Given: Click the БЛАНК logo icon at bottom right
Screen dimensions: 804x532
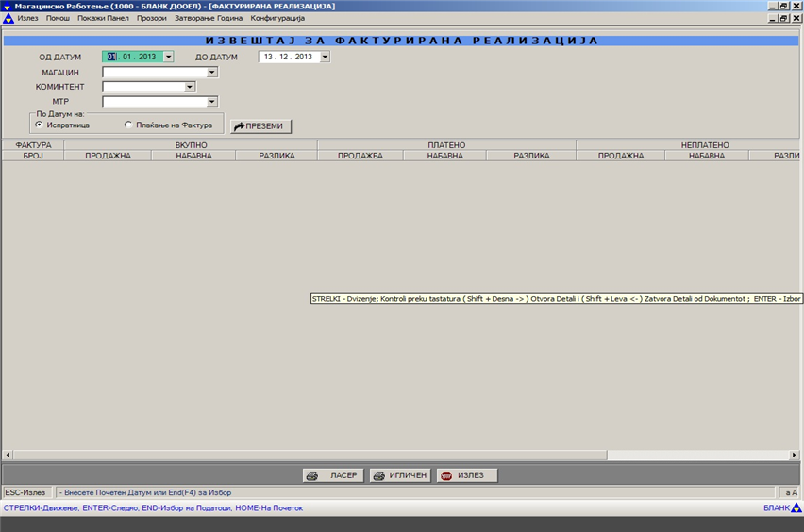Looking at the screenshot, I should pyautogui.click(x=796, y=508).
